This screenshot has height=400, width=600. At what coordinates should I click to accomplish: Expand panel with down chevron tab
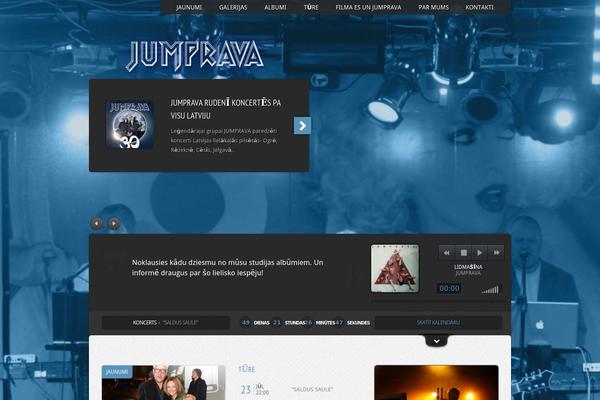436,341
